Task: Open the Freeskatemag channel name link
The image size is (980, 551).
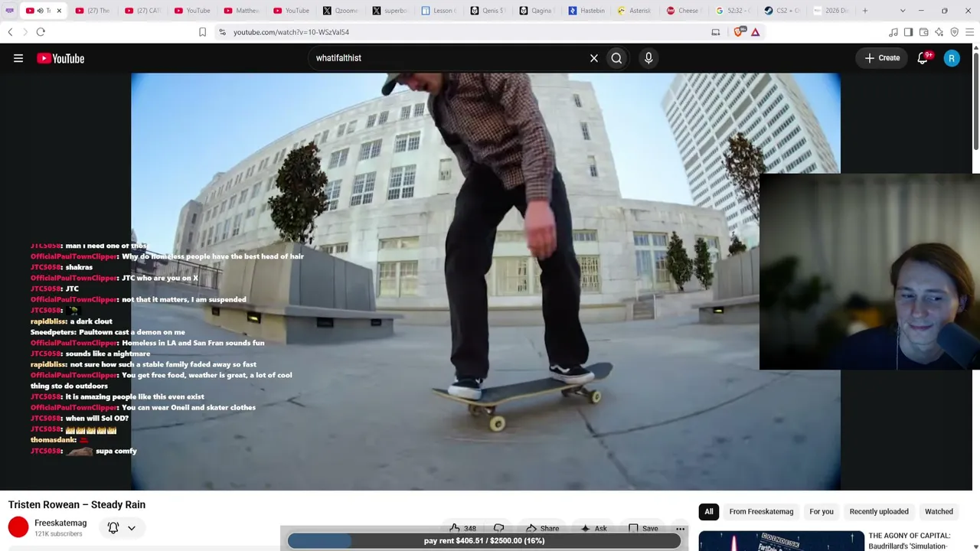Action: (x=60, y=523)
